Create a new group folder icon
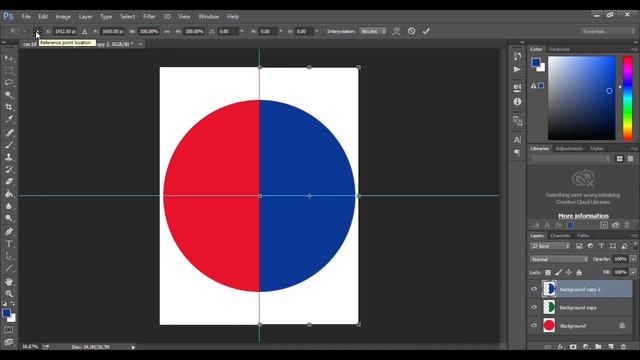The width and height of the screenshot is (640, 360). tap(598, 347)
